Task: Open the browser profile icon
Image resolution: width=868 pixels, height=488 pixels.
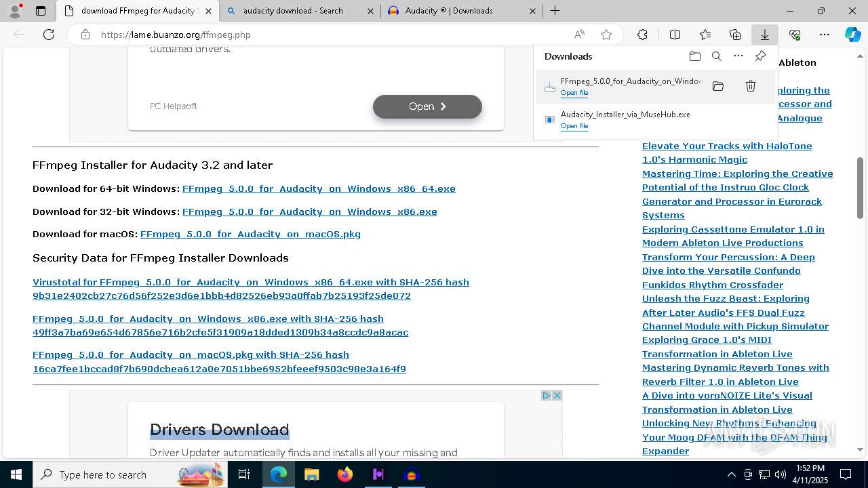Action: [x=15, y=10]
